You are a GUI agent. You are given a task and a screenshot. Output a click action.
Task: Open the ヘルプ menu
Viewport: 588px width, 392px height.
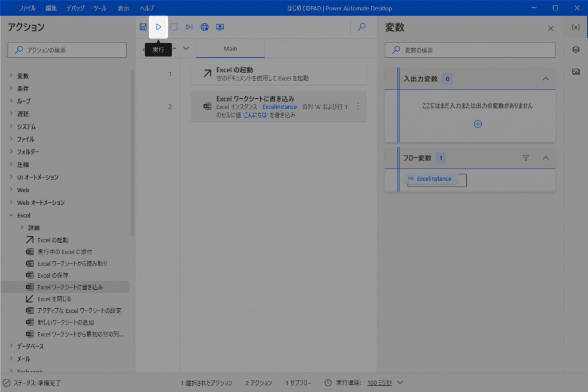pyautogui.click(x=146, y=8)
